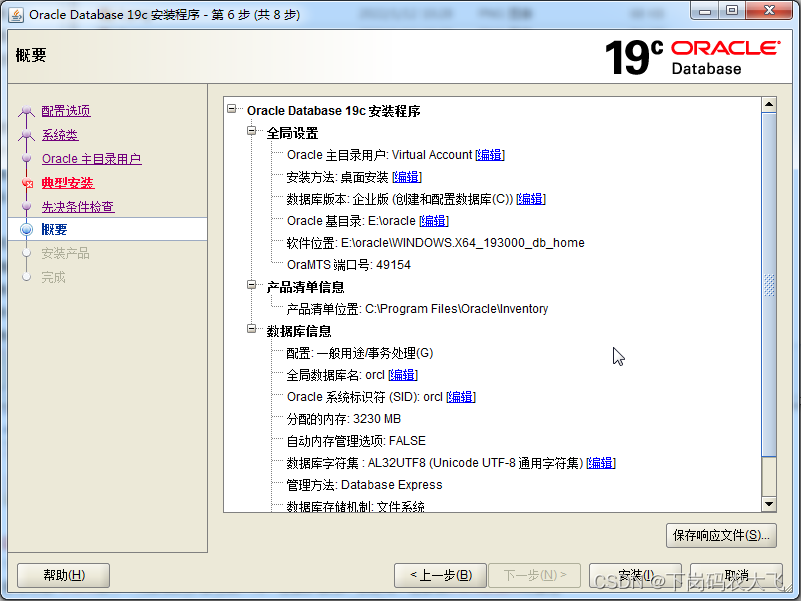Select the 分配的内存: 3230 MB row

point(343,419)
